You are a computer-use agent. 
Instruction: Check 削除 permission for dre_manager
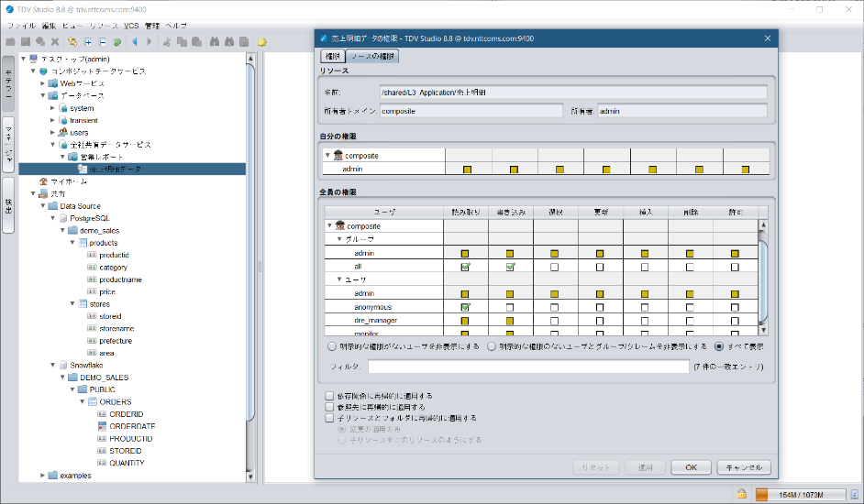pyautogui.click(x=690, y=321)
